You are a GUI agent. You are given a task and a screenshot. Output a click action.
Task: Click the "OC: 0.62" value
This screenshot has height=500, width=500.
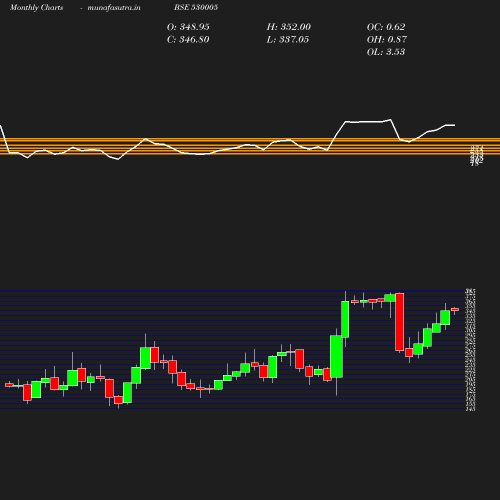click(x=386, y=27)
